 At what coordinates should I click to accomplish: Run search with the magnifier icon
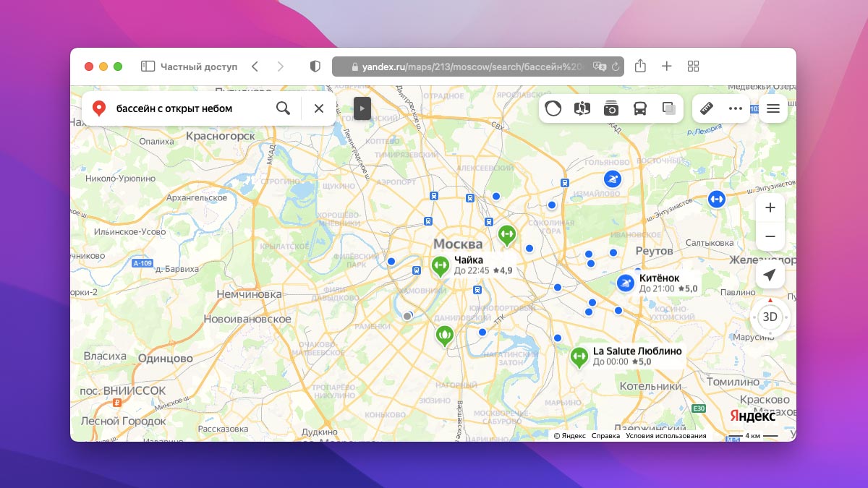283,108
